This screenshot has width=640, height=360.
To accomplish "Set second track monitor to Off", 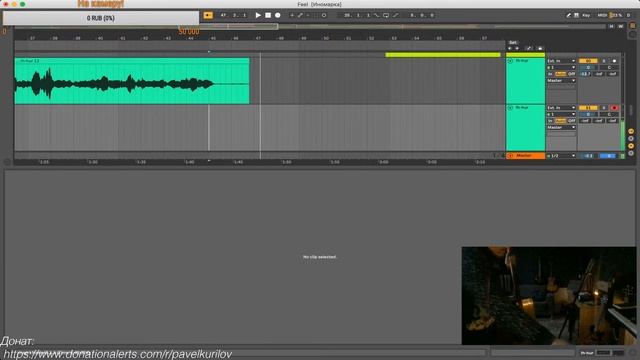I will [571, 121].
